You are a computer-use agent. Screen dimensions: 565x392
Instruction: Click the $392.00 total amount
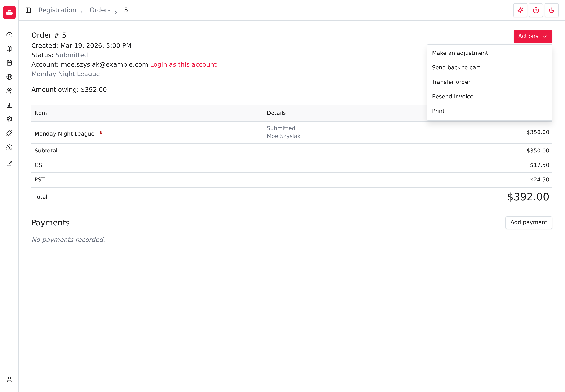[x=528, y=197]
